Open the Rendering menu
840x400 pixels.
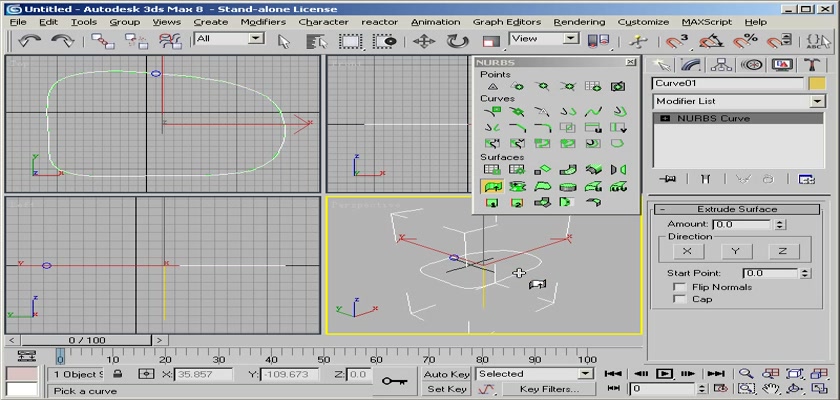(579, 22)
